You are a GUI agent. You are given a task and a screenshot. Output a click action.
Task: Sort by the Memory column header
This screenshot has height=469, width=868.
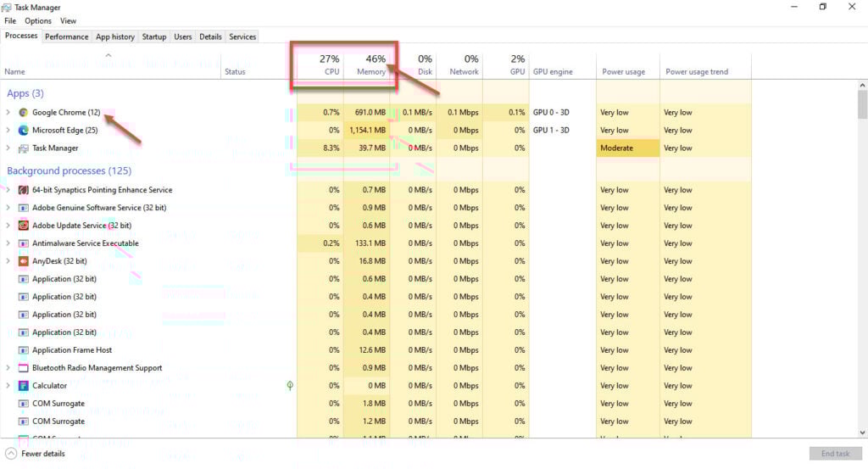pyautogui.click(x=366, y=65)
